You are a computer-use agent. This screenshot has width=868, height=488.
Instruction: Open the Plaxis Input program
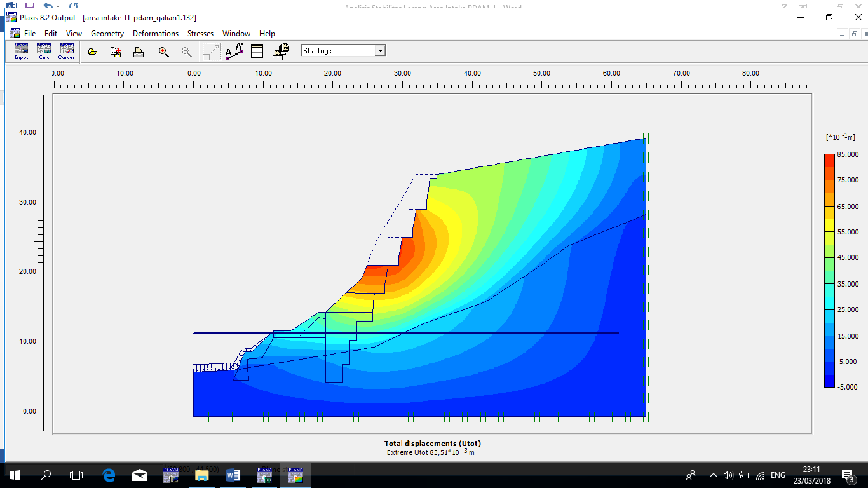pos(21,51)
